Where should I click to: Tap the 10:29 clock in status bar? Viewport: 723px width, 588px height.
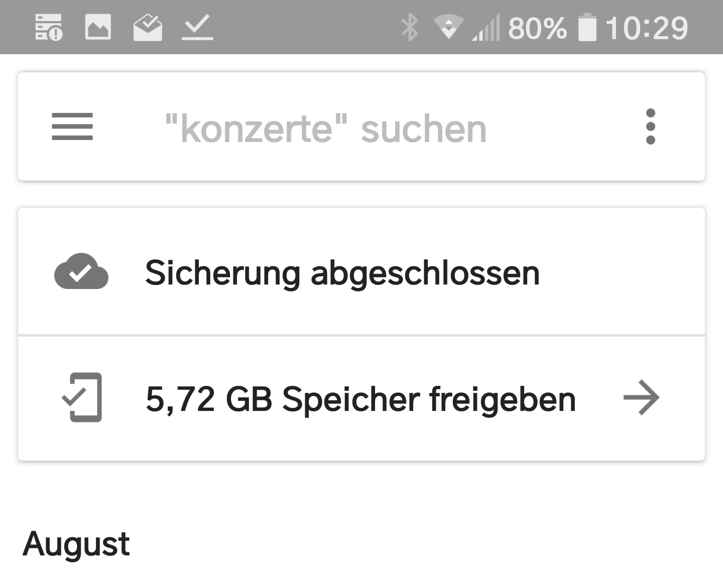click(x=647, y=28)
